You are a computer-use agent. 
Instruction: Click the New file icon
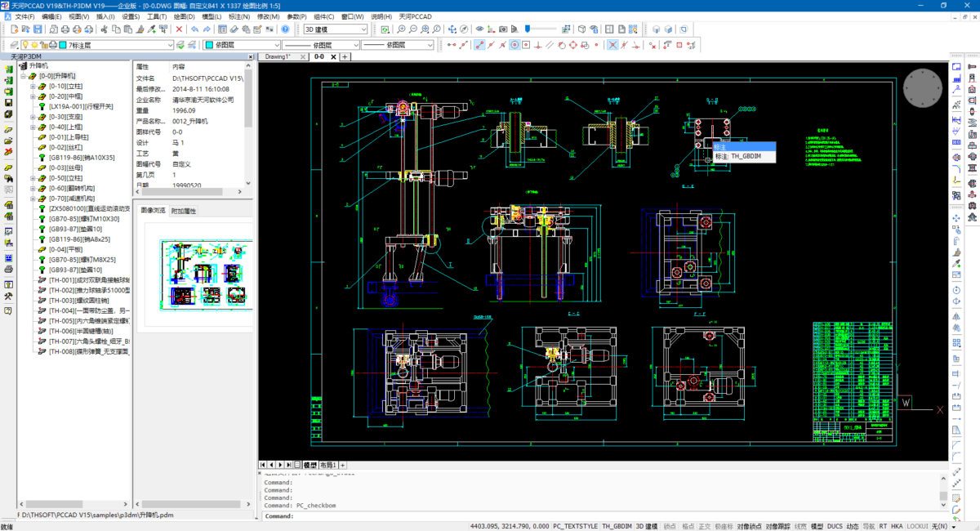(x=15, y=29)
